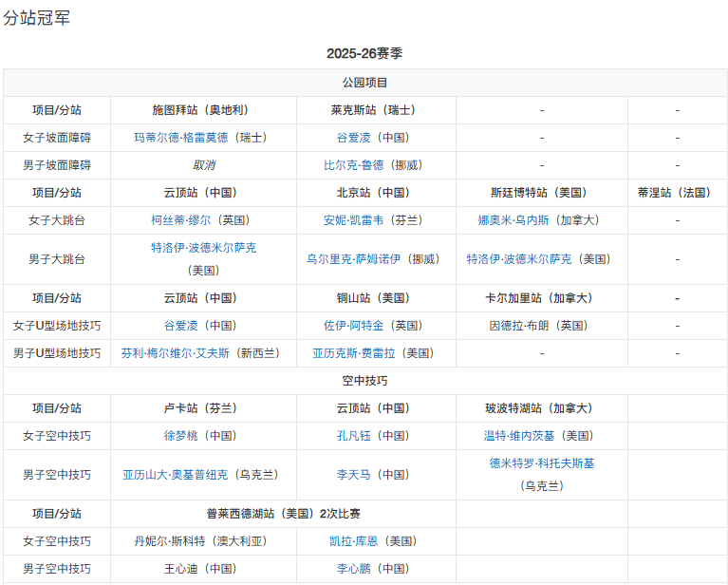Open 特洛伊·波德米尔萨克 link under 斯廷博特站
The width and height of the screenshot is (728, 585).
point(519,259)
